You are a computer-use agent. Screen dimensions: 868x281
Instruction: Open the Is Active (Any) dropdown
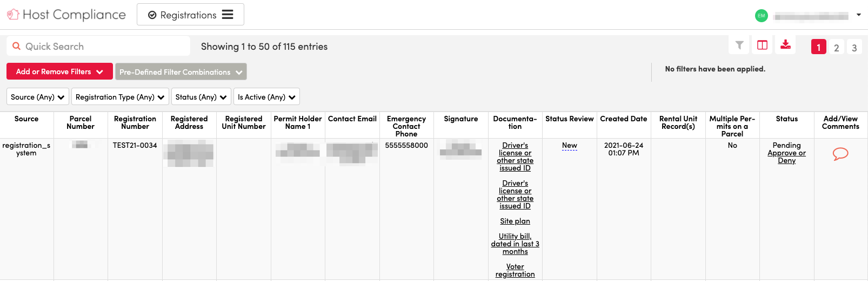(x=266, y=97)
